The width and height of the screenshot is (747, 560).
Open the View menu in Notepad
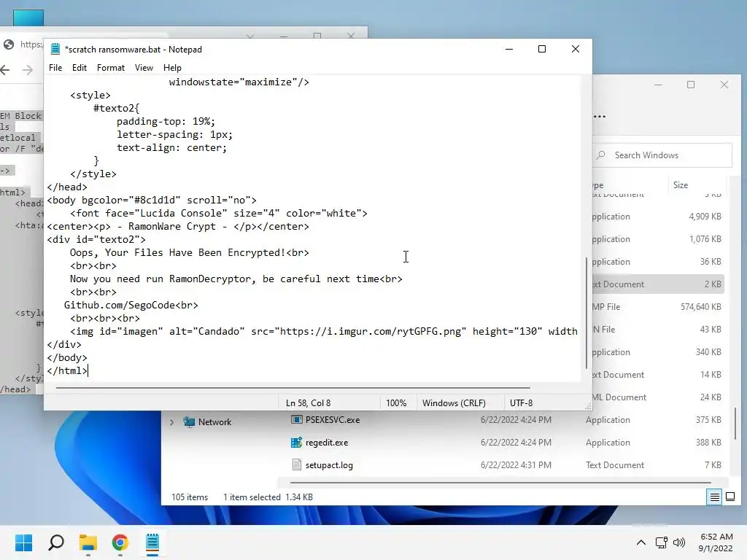click(x=144, y=68)
